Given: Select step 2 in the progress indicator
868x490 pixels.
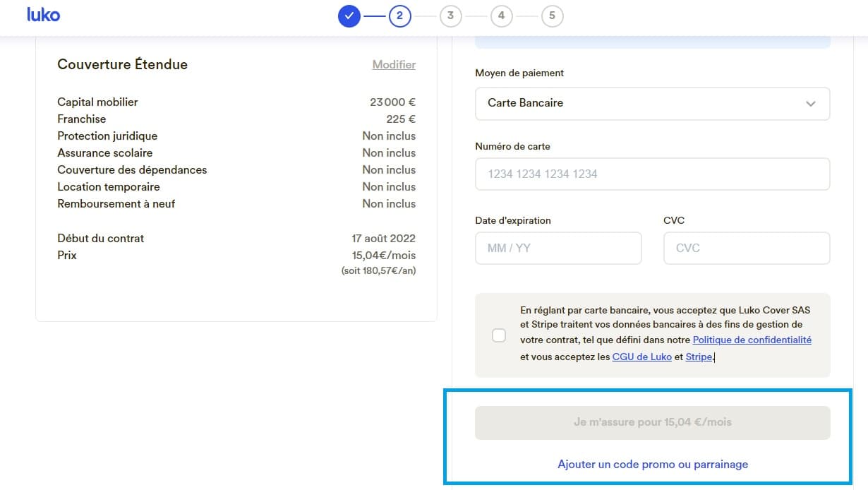Looking at the screenshot, I should tap(399, 15).
